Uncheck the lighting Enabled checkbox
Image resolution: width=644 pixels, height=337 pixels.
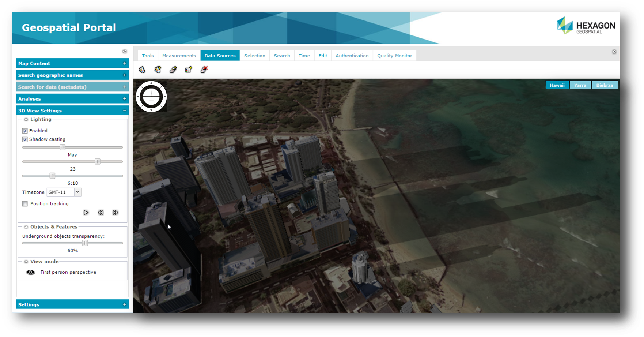[24, 131]
